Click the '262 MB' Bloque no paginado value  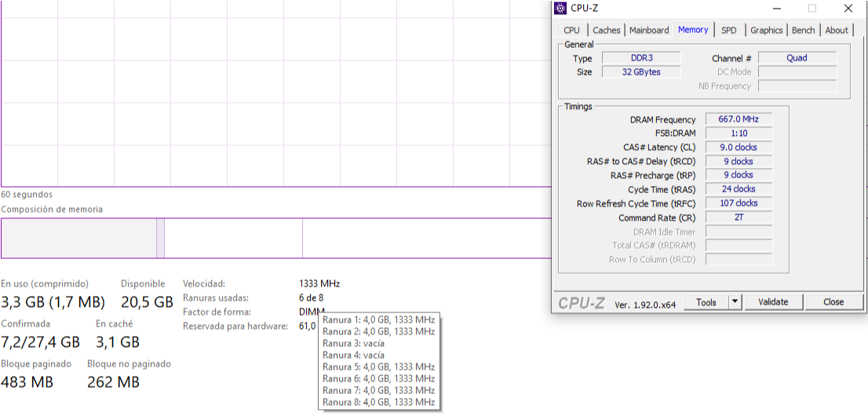tap(114, 381)
